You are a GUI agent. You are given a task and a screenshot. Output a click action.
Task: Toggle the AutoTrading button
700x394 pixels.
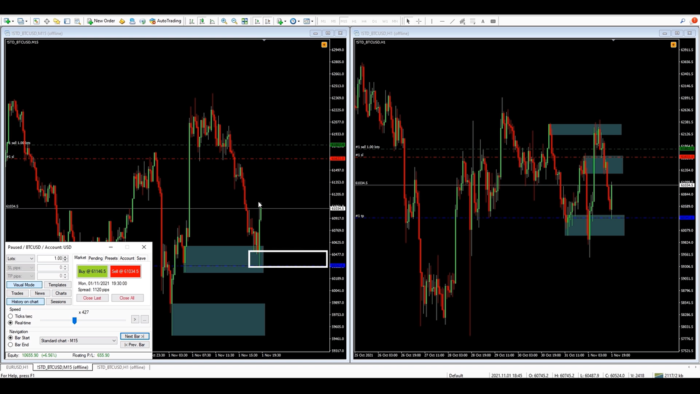pyautogui.click(x=165, y=21)
